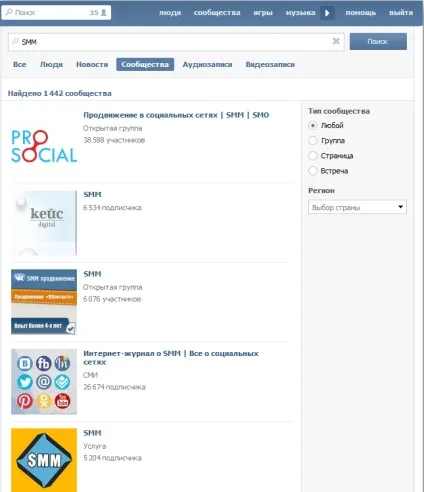Switch to the Все search tab

tap(20, 64)
